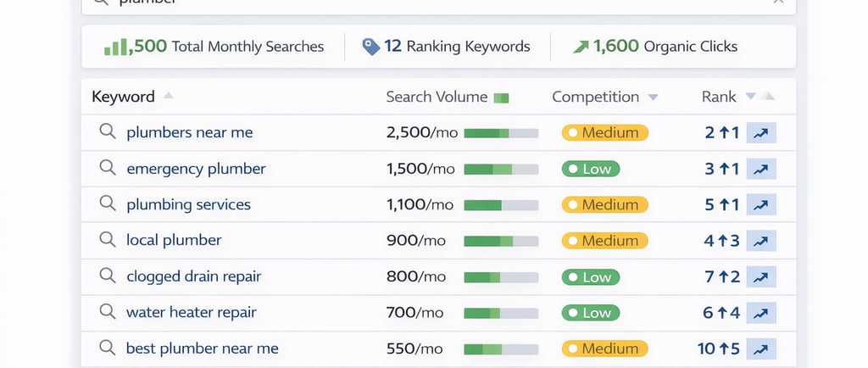Screen dimensions: 868x368
Task: Click trend icon for clogged drain repair
Action: click(761, 277)
